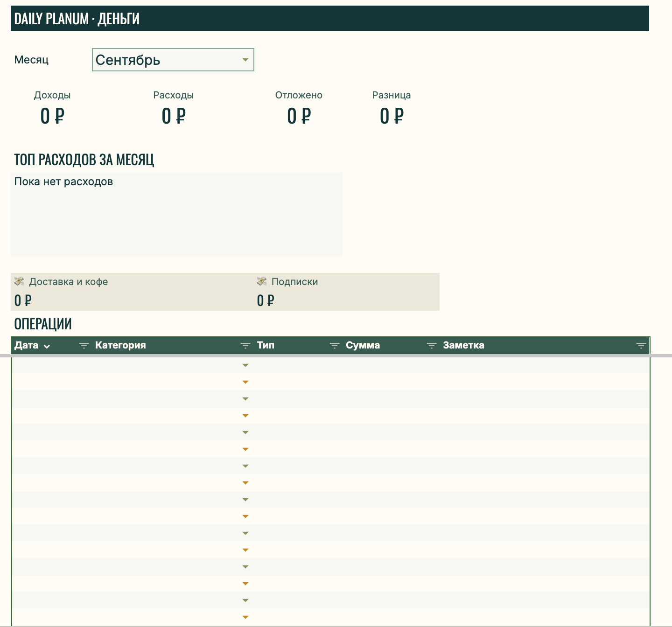Select the Дата column header text
This screenshot has width=672, height=627.
[26, 345]
